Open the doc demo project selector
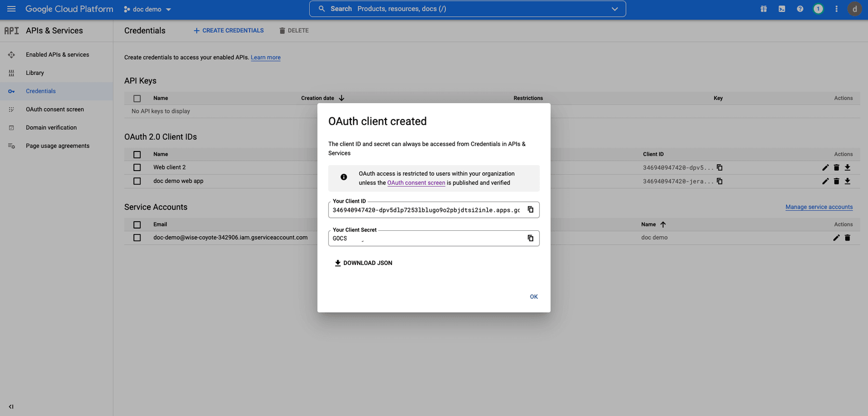This screenshot has width=868, height=416. (148, 9)
